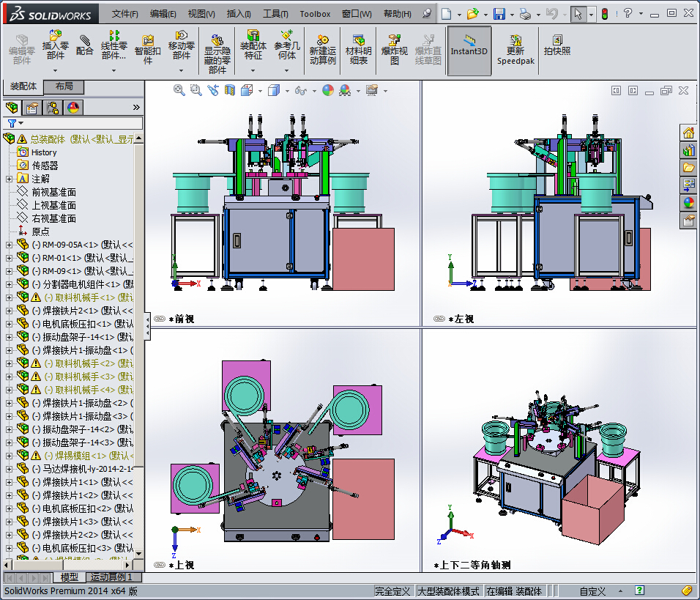Image resolution: width=700 pixels, height=600 pixels.
Task: Open the Assembly Features dropdown arrow
Action: pos(253,70)
